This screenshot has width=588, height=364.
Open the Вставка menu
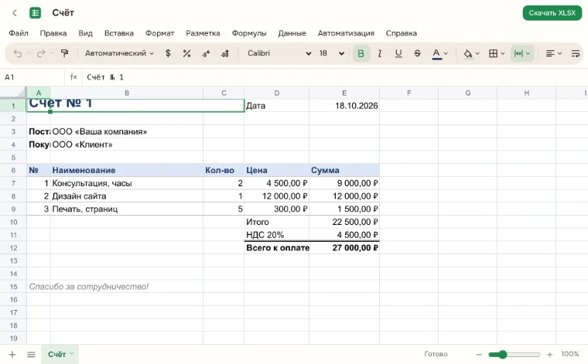(x=119, y=33)
